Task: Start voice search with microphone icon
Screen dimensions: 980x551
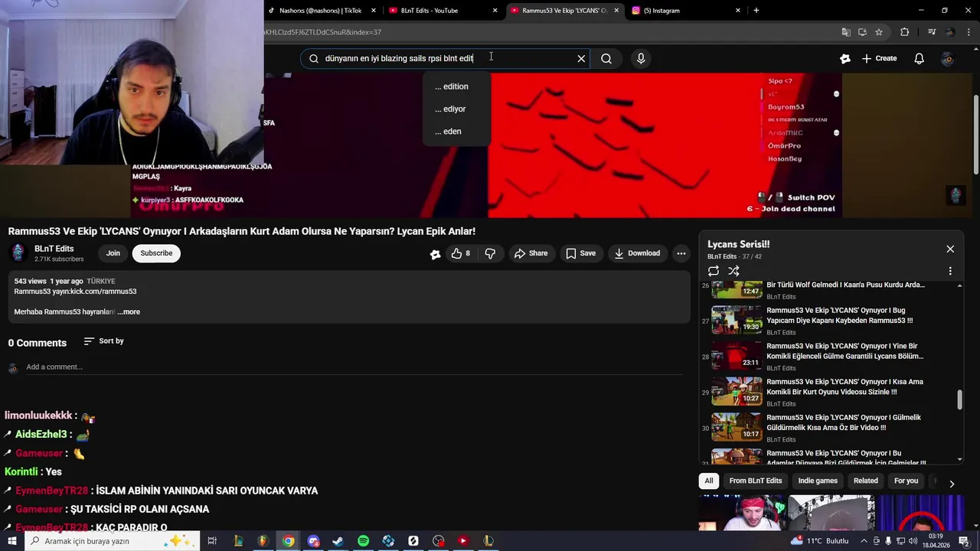Action: pyautogui.click(x=641, y=58)
